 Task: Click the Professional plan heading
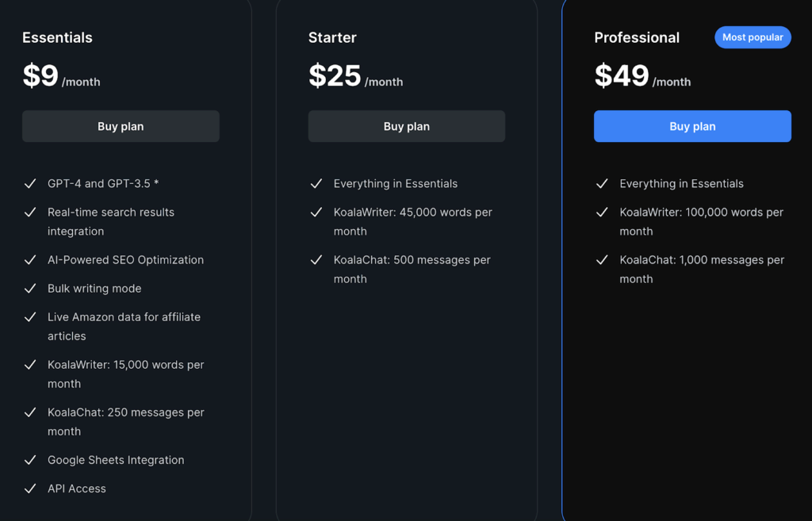click(x=637, y=37)
